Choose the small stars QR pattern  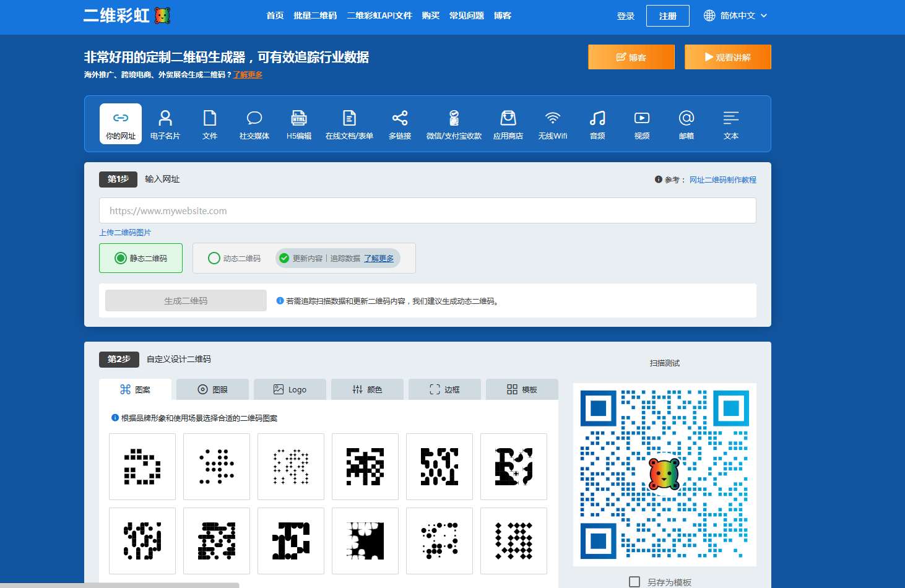[x=291, y=467]
